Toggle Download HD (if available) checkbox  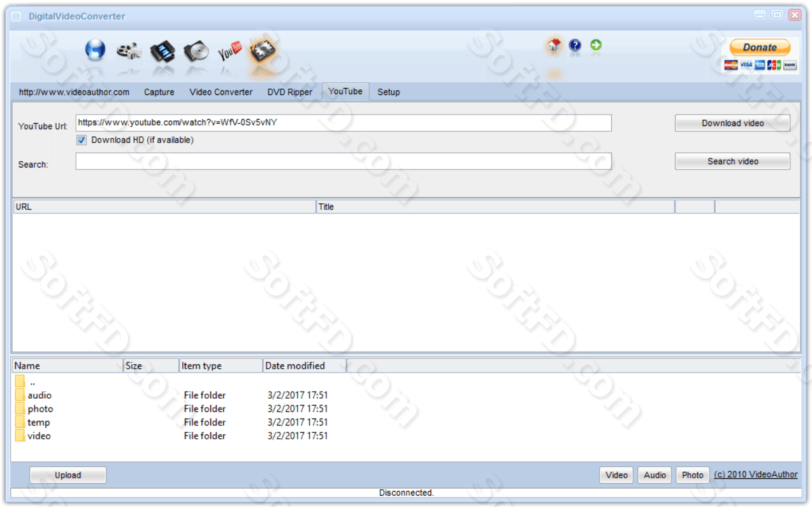[x=82, y=140]
